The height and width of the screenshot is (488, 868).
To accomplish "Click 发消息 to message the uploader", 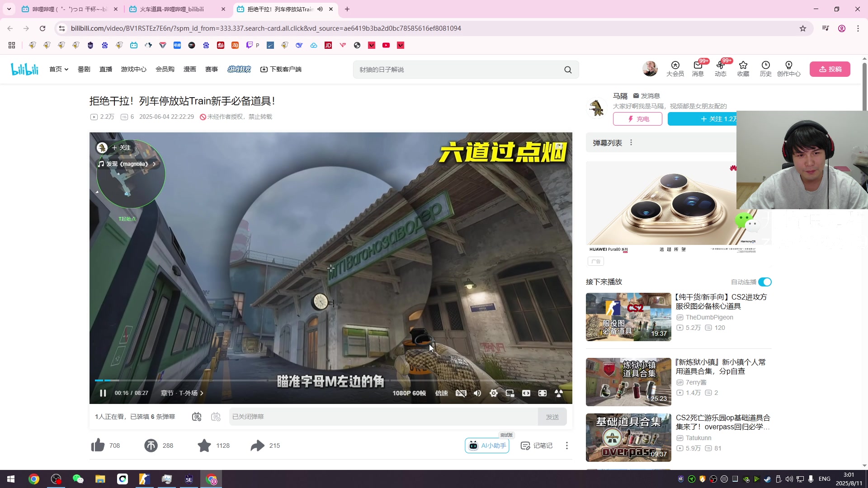I will tap(646, 96).
